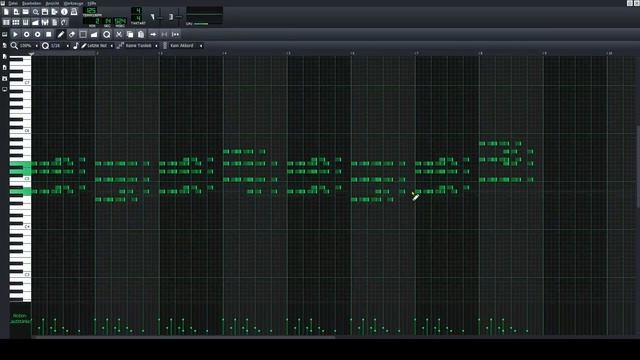Open the project notes icon
The image size is (640, 360).
pyautogui.click(x=55, y=22)
